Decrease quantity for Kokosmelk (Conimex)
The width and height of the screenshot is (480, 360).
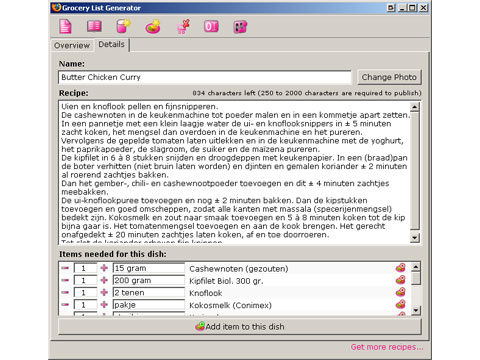[x=65, y=304]
